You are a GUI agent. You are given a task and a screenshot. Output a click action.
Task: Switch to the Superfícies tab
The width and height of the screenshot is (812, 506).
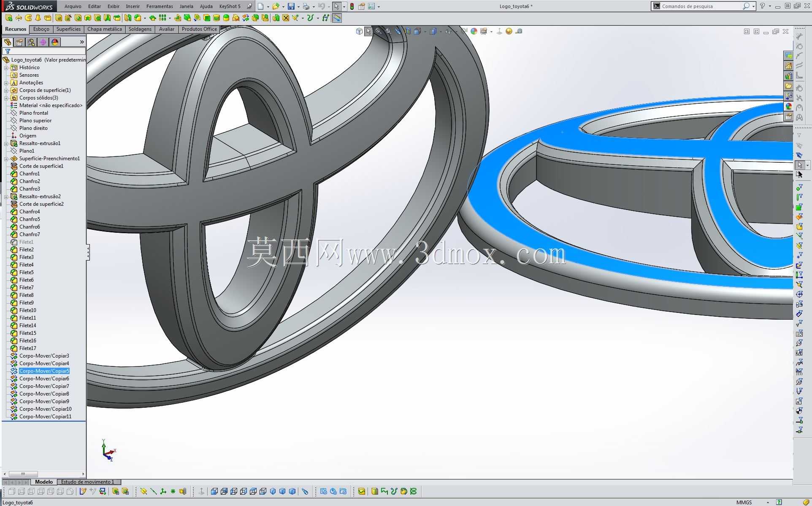tap(68, 29)
